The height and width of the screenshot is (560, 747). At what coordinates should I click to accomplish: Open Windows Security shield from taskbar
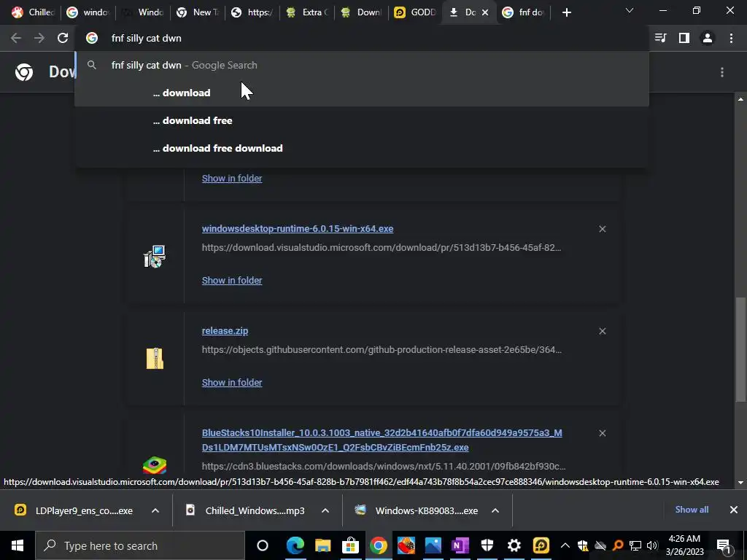pos(487,545)
